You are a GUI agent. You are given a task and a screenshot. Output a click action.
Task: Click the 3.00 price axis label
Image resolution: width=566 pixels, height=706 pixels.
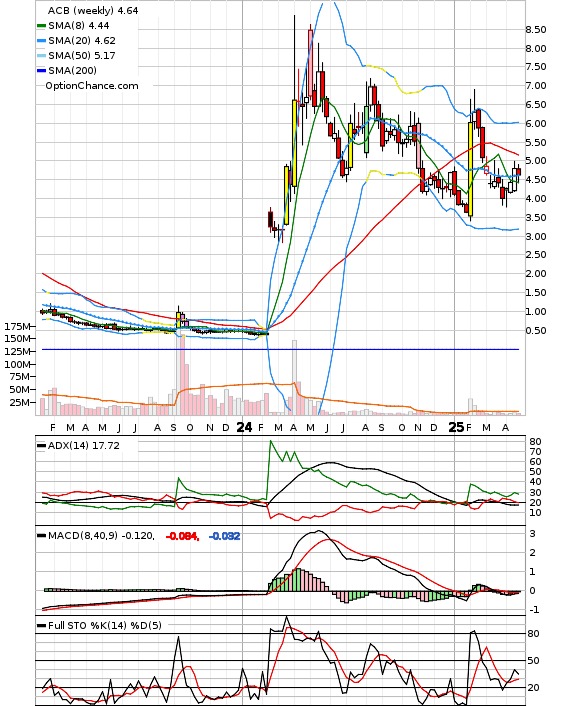point(536,236)
